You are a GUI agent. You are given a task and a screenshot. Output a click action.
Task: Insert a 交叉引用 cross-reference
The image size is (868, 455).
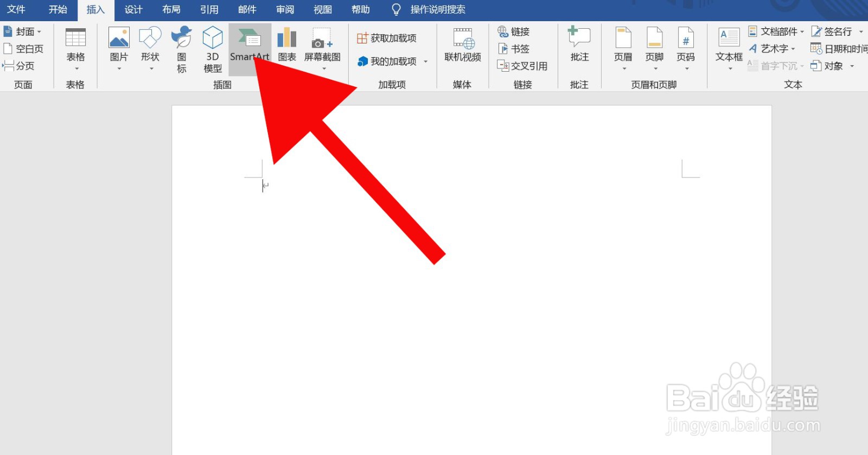tap(522, 66)
